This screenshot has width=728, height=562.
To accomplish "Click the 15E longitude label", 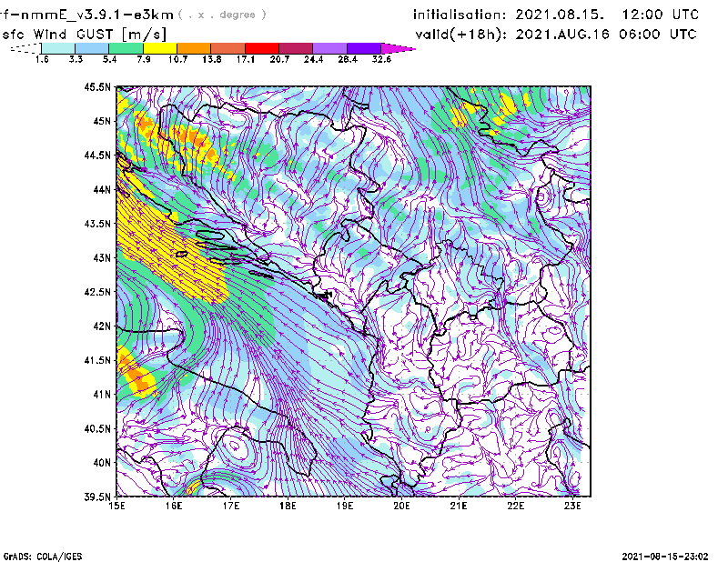I will (x=116, y=506).
